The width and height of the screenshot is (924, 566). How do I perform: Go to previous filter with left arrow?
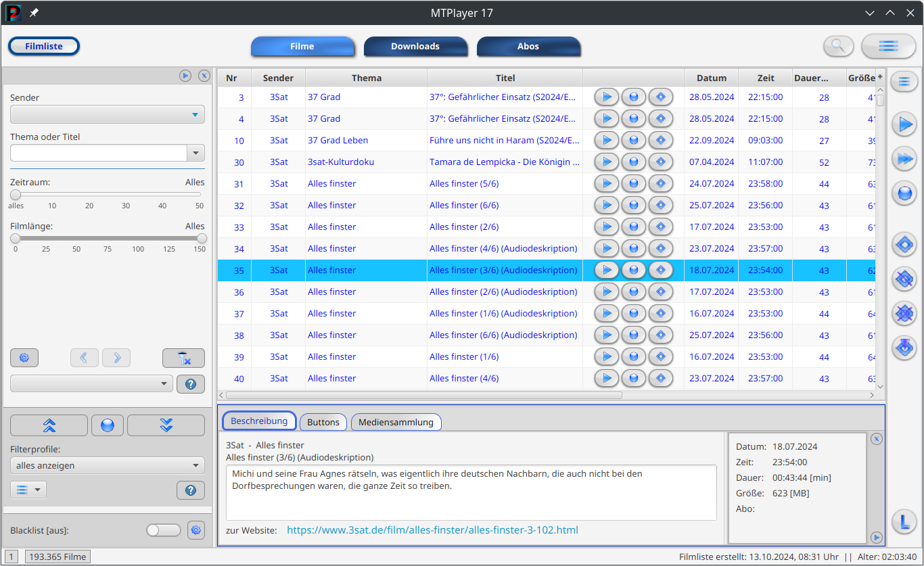(85, 358)
